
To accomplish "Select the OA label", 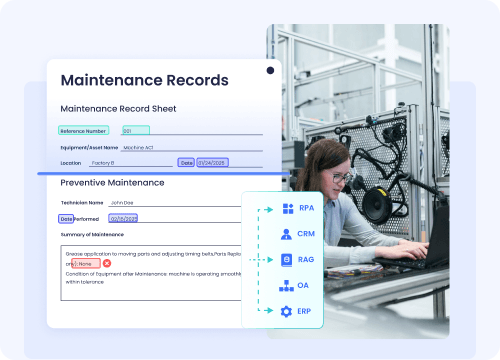I will pyautogui.click(x=303, y=285).
